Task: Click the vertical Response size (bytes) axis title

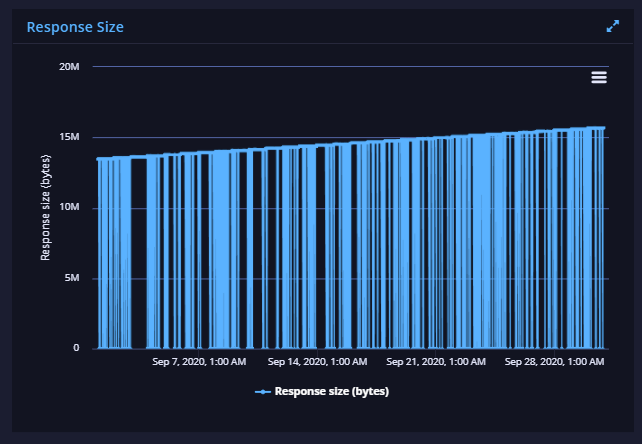Action: (x=45, y=207)
